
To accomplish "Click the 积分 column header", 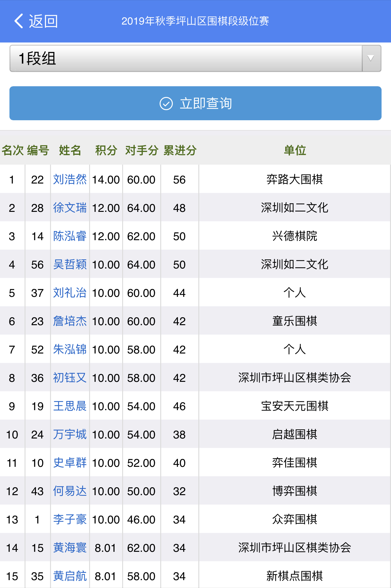I will (106, 150).
